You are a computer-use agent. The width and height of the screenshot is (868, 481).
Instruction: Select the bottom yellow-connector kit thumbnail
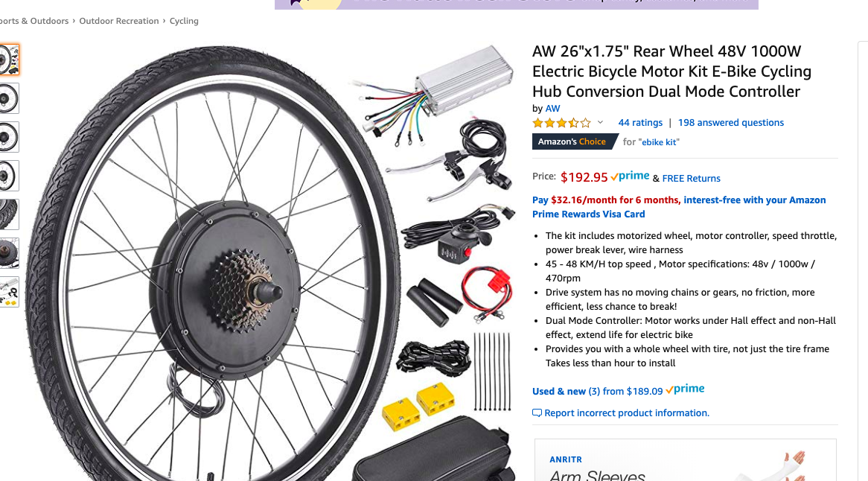point(10,292)
